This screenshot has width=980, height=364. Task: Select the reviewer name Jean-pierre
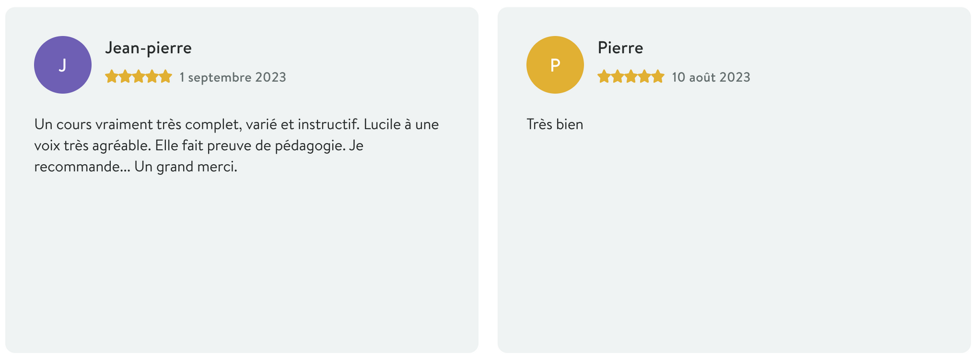coord(148,48)
